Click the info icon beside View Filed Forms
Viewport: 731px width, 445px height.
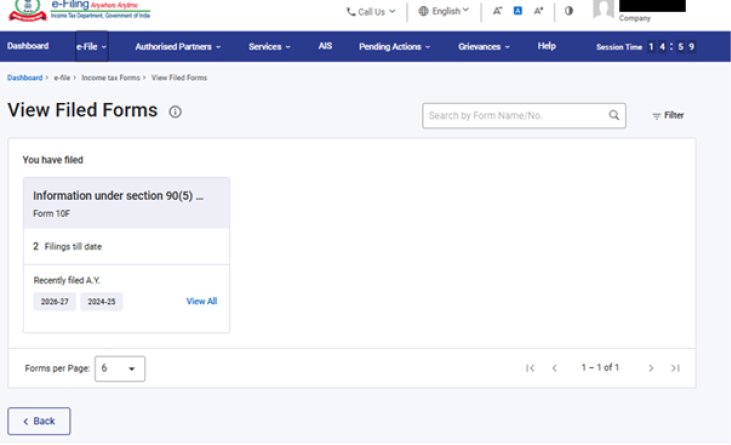coord(175,112)
